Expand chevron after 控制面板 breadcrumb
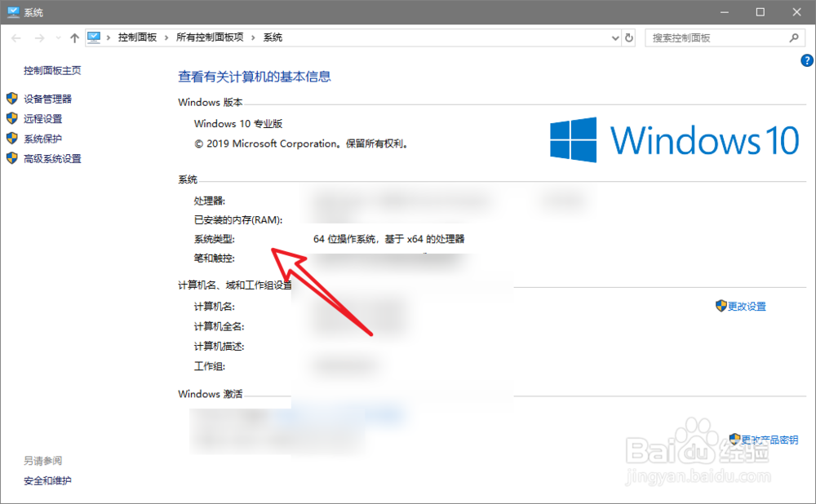 (x=166, y=38)
